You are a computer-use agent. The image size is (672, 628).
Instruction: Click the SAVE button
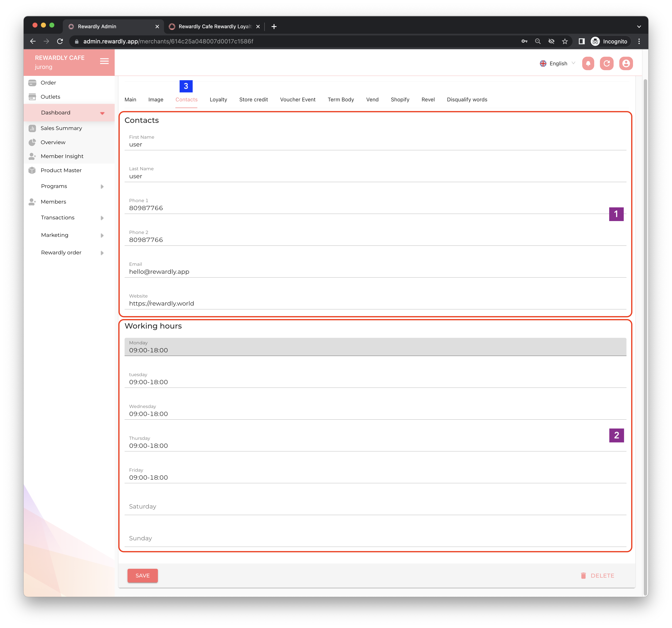pos(142,576)
